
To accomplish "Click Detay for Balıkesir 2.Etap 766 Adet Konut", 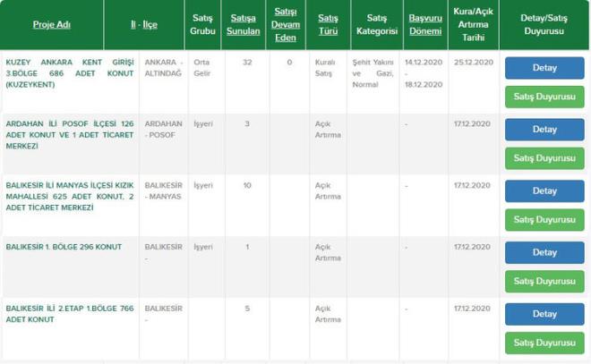I will (544, 314).
